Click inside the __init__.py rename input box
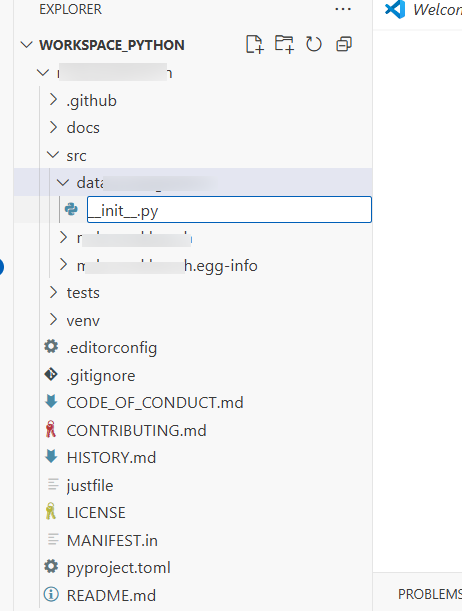 (x=229, y=210)
